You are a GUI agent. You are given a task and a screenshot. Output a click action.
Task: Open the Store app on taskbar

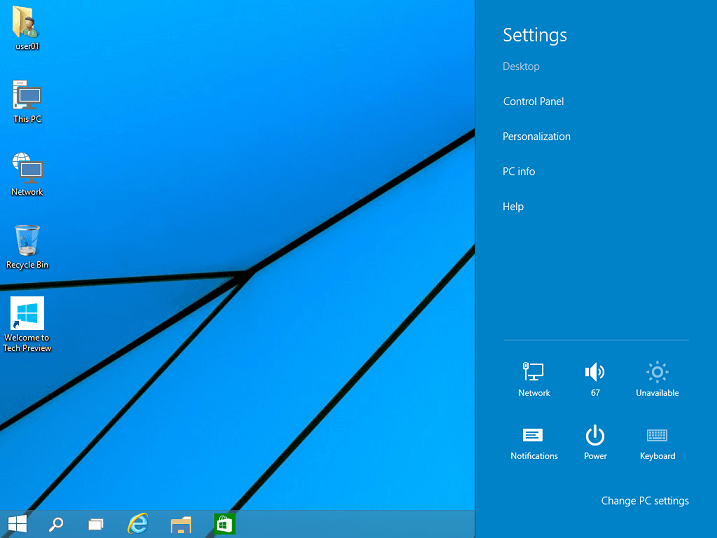[224, 523]
